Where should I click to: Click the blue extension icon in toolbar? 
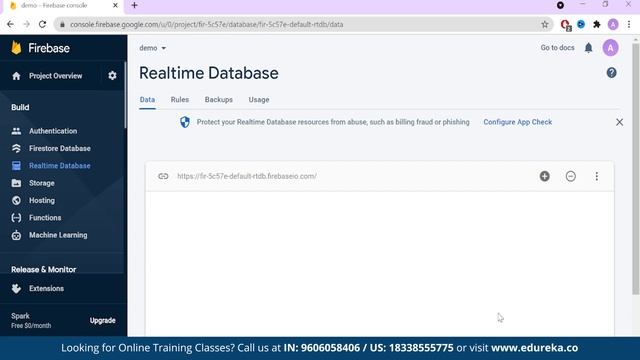(x=581, y=24)
